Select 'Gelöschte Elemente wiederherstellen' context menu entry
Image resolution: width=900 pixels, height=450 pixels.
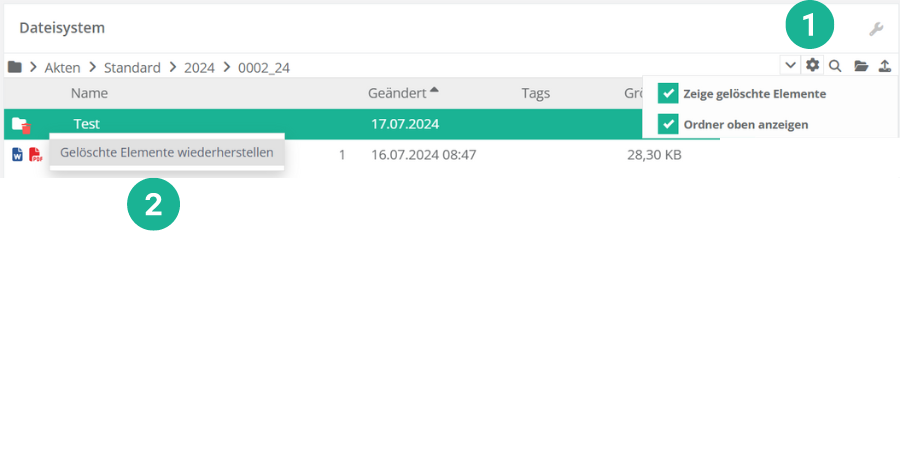coord(167,153)
